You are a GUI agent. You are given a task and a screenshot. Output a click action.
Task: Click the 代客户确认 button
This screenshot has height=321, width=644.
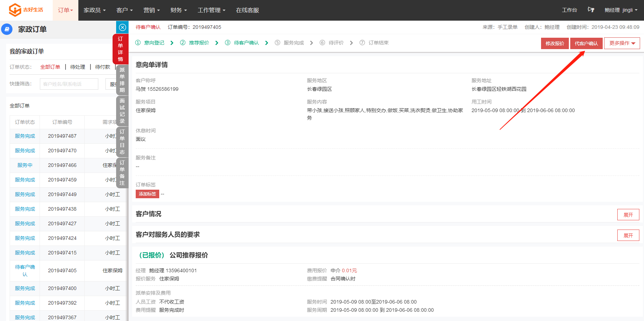586,43
